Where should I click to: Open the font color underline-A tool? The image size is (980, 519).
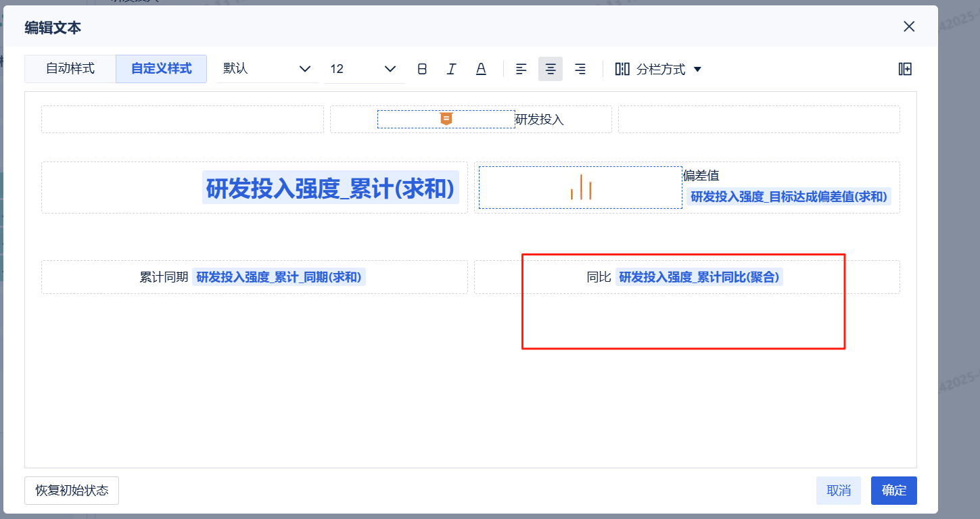point(481,69)
